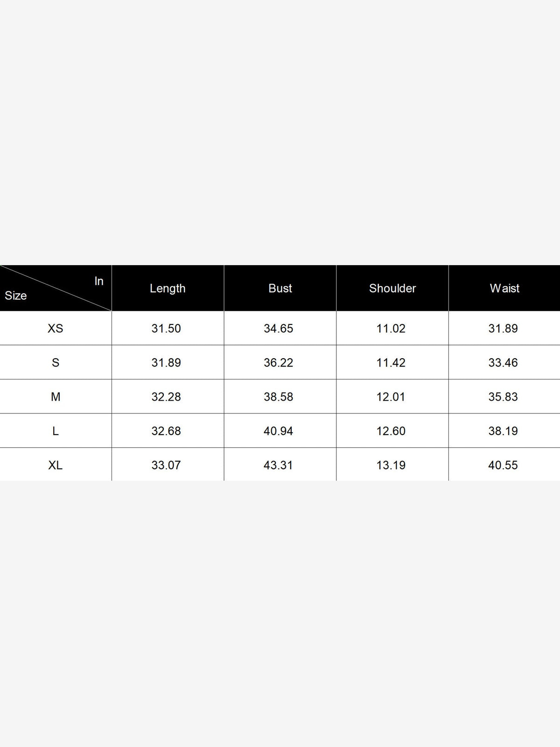
Task: Select the M size row label
Action: [x=55, y=397]
